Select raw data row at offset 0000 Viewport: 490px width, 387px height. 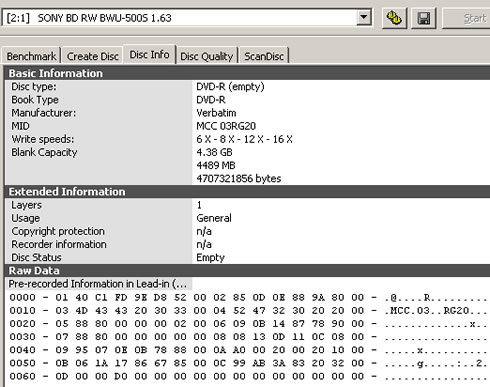pos(247,297)
